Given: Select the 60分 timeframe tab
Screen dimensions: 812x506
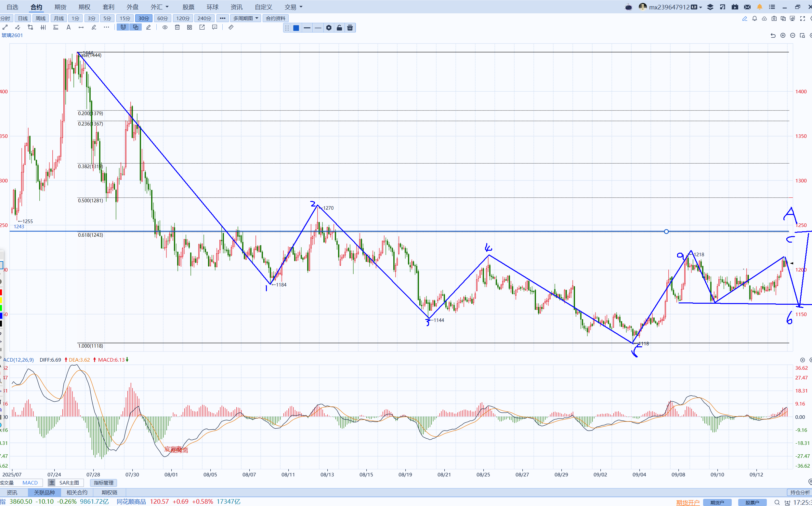Looking at the screenshot, I should click(x=163, y=19).
